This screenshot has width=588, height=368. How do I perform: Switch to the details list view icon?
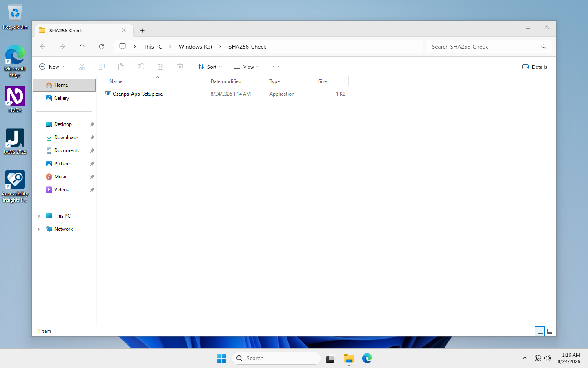click(540, 331)
